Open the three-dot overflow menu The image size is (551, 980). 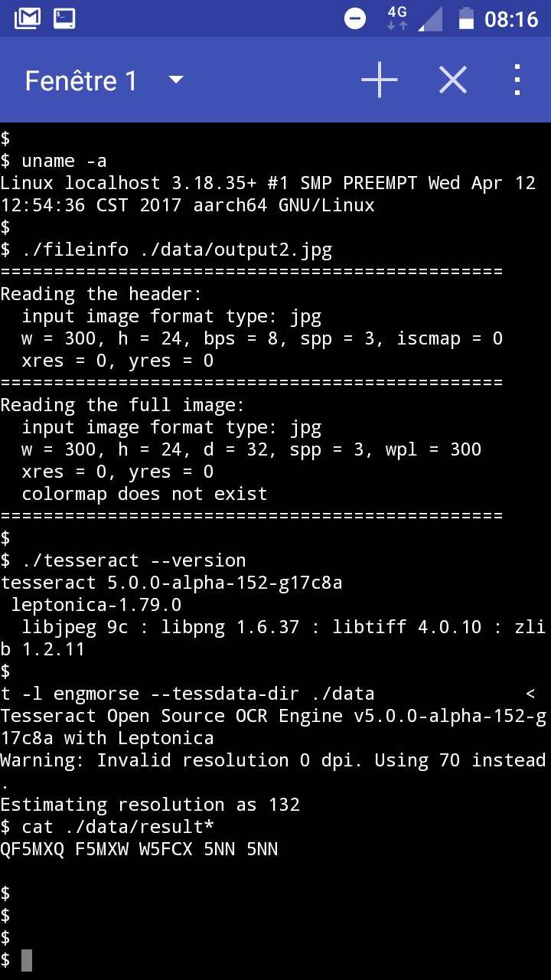pyautogui.click(x=517, y=80)
